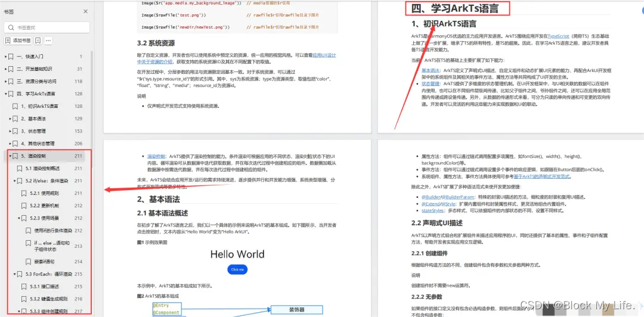Click bookmark icon of 5.2.1 使用规则
The width and height of the screenshot is (644, 317).
point(24,193)
